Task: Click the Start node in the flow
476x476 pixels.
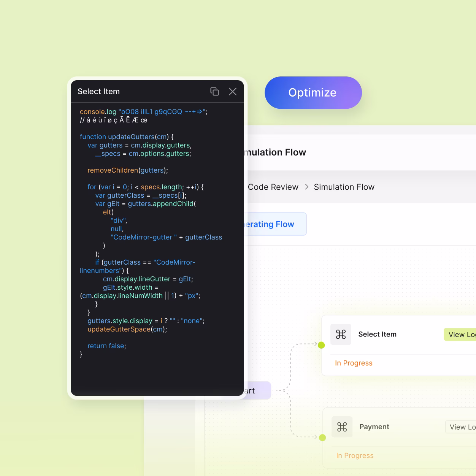Action: point(257,391)
